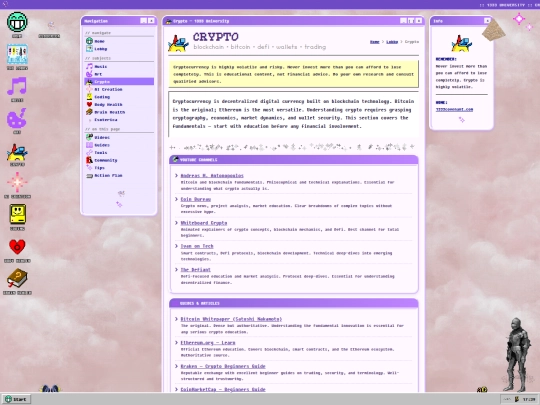This screenshot has height=405, width=540.
Task: Click the Crypto mascot beside the CRYPTO heading
Action: point(178,43)
